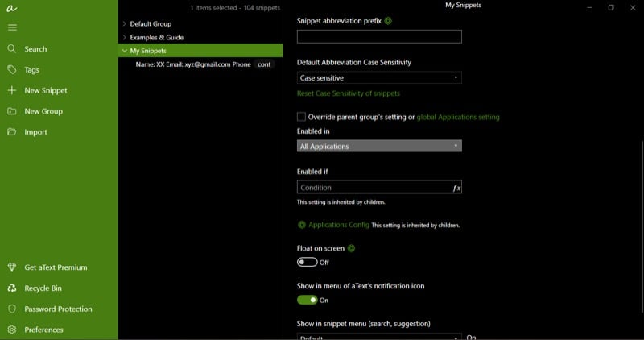Screen dimensions: 644x340
Task: Click the Preferences gear icon
Action: coord(12,330)
